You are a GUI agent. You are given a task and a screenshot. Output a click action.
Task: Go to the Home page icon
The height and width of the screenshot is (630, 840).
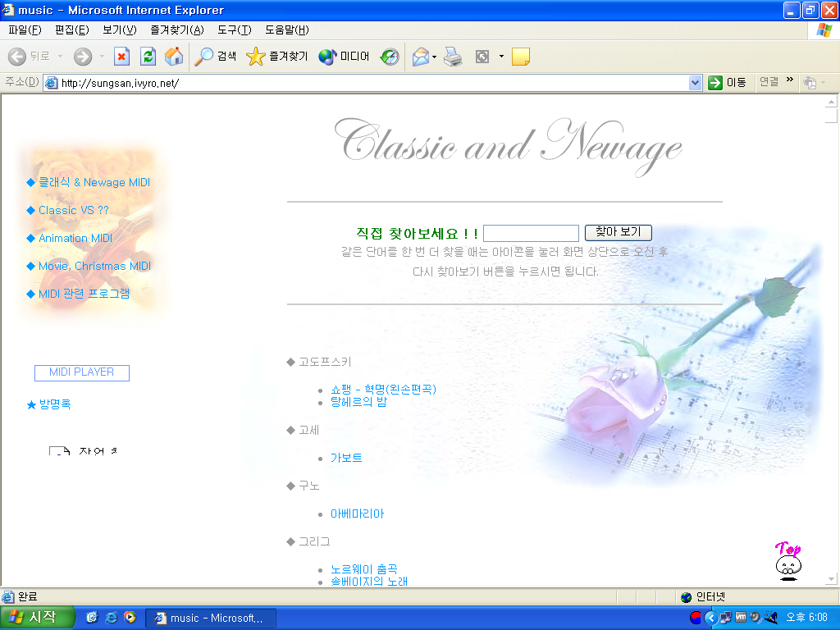click(x=174, y=57)
